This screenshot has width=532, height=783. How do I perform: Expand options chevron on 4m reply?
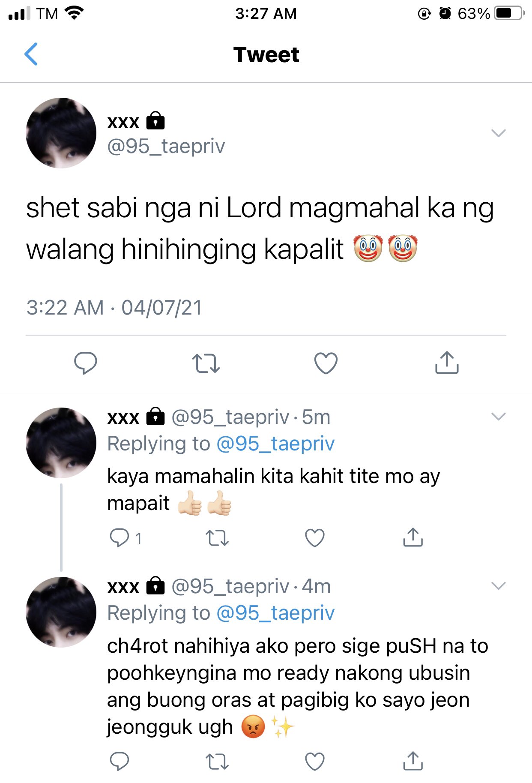499,586
